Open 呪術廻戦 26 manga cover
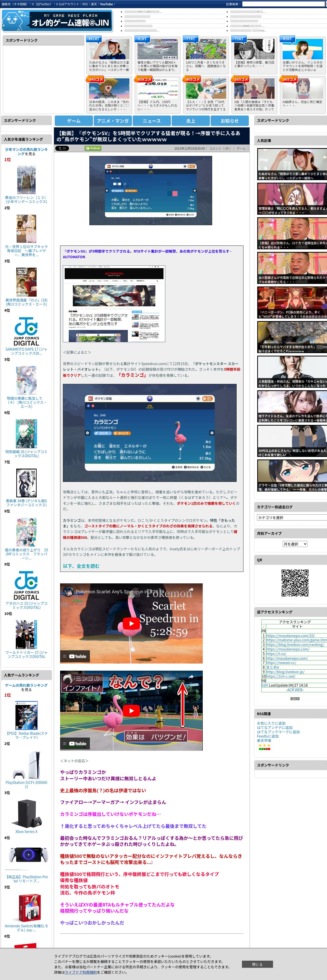 26,434
